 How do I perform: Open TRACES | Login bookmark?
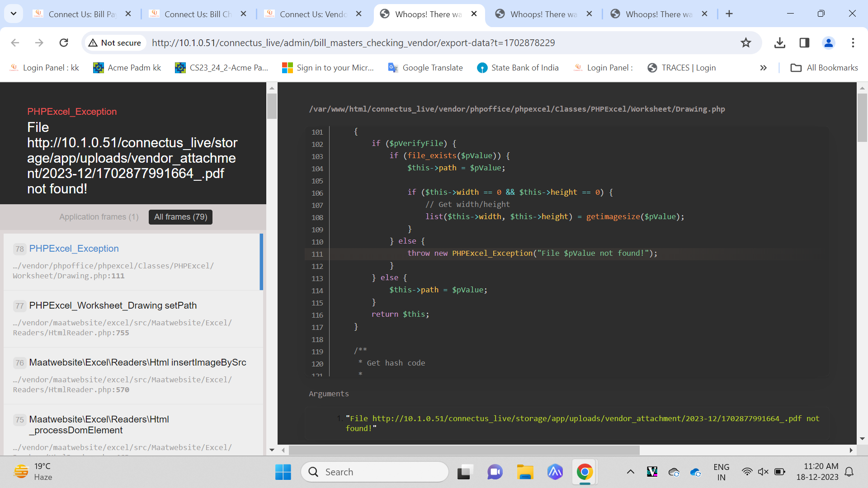pyautogui.click(x=682, y=68)
